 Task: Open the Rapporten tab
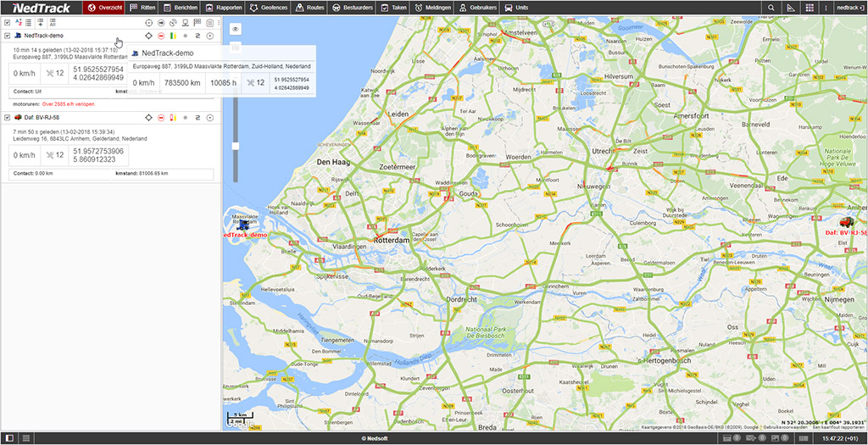click(223, 8)
